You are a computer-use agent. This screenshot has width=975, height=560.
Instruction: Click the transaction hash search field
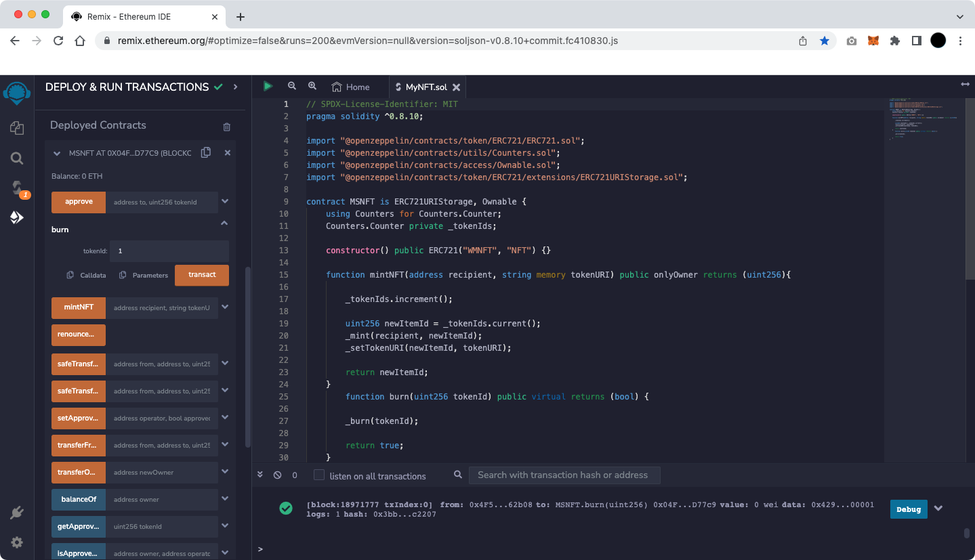point(564,475)
